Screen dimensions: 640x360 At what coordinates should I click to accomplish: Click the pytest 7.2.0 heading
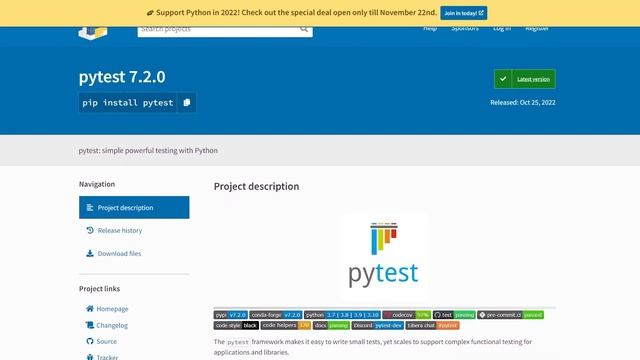(x=122, y=77)
